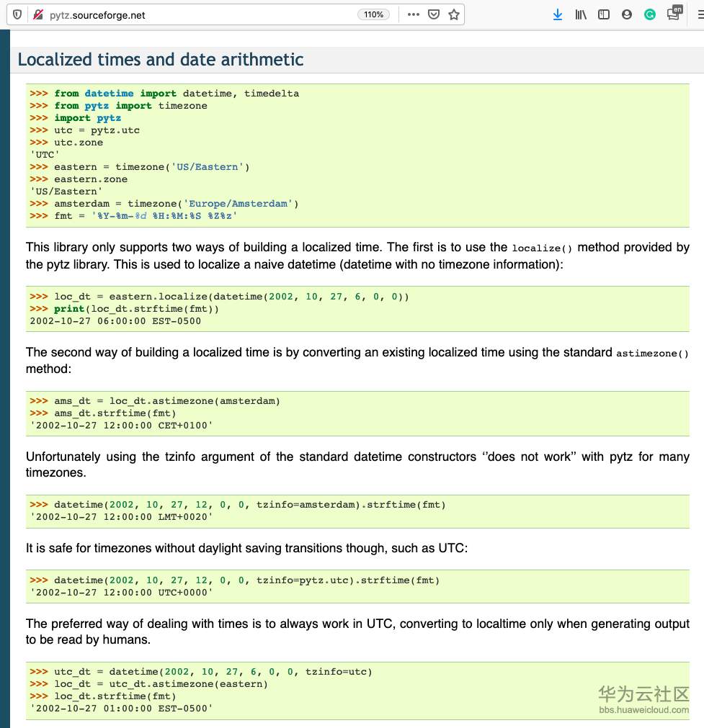Click the output '2002-10-27 01:00:00 EST-0500'
Screen dimensions: 704x728
tap(121, 709)
